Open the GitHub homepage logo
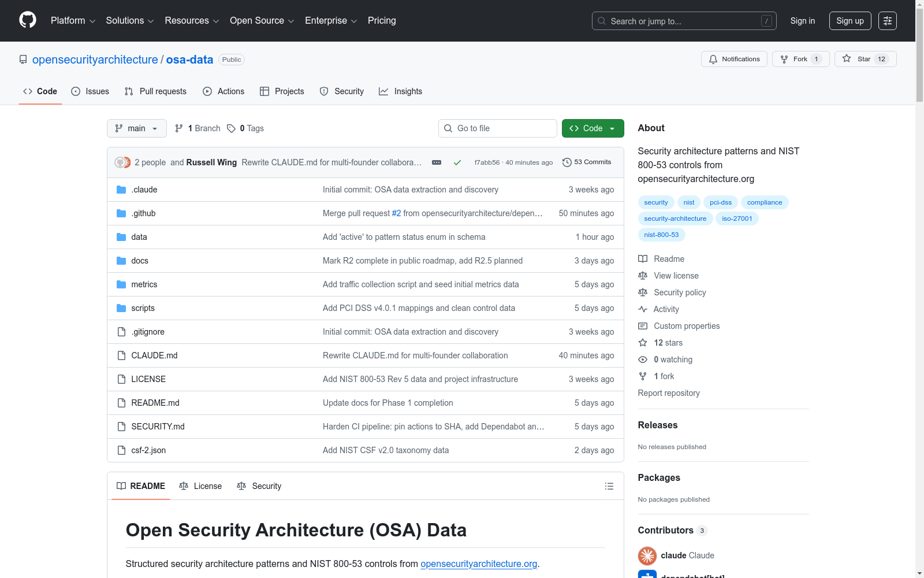Viewport: 924px width, 578px height. tap(28, 20)
